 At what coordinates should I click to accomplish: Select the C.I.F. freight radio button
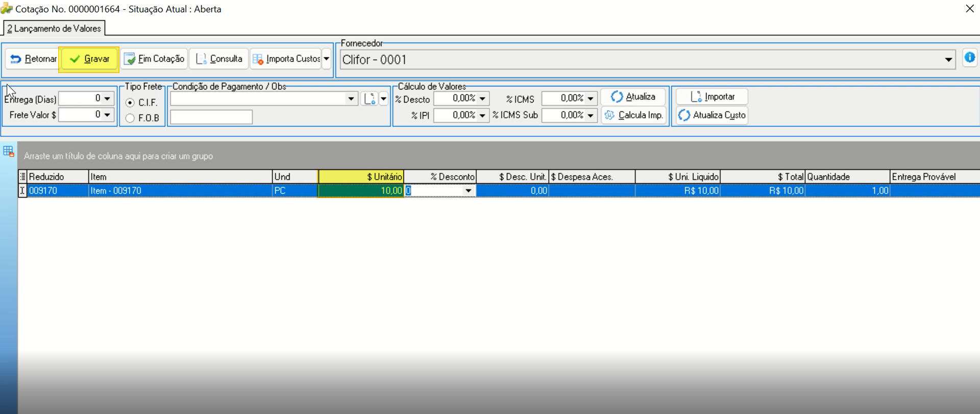(130, 103)
